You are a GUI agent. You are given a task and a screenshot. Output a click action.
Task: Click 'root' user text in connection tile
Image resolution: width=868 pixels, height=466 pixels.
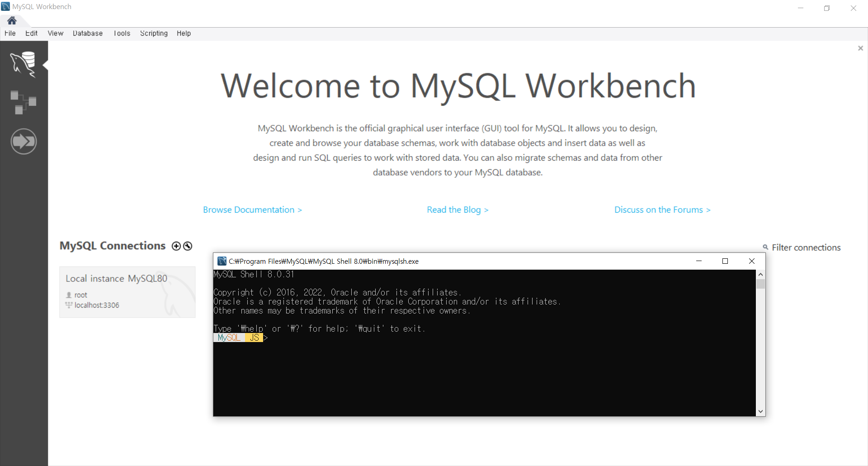(x=81, y=295)
